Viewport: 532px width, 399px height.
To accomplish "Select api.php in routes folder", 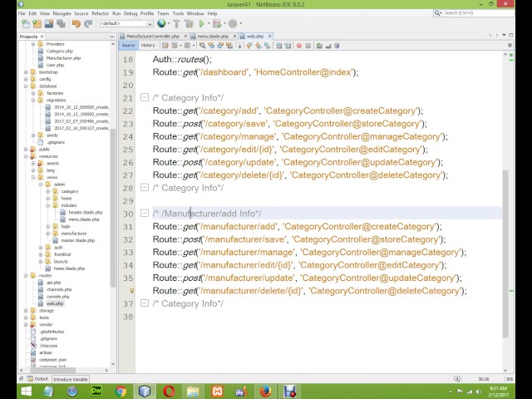I will pos(53,283).
